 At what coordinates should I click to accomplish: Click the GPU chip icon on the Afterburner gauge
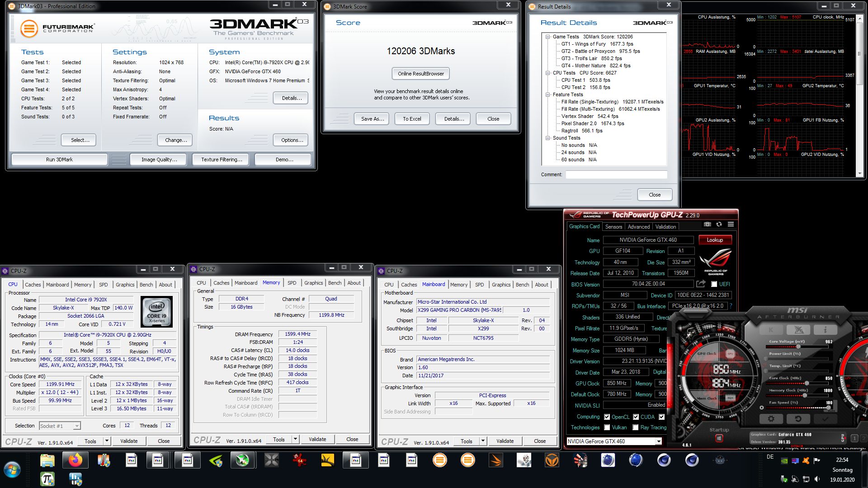pyautogui.click(x=730, y=354)
